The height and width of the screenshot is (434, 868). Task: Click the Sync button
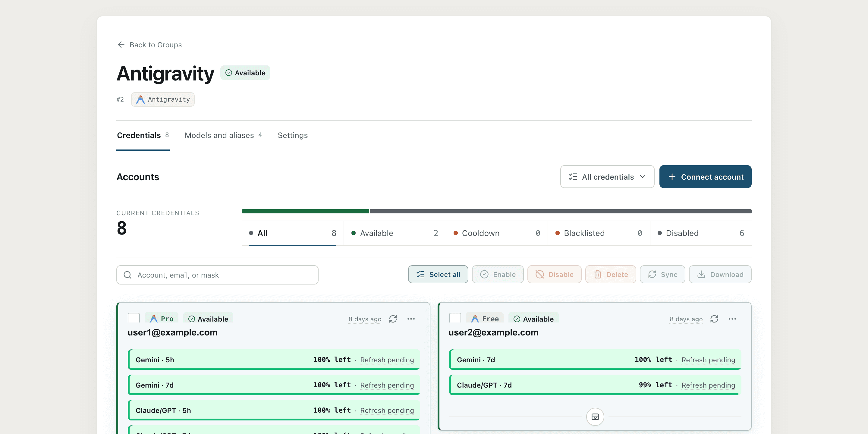point(662,274)
